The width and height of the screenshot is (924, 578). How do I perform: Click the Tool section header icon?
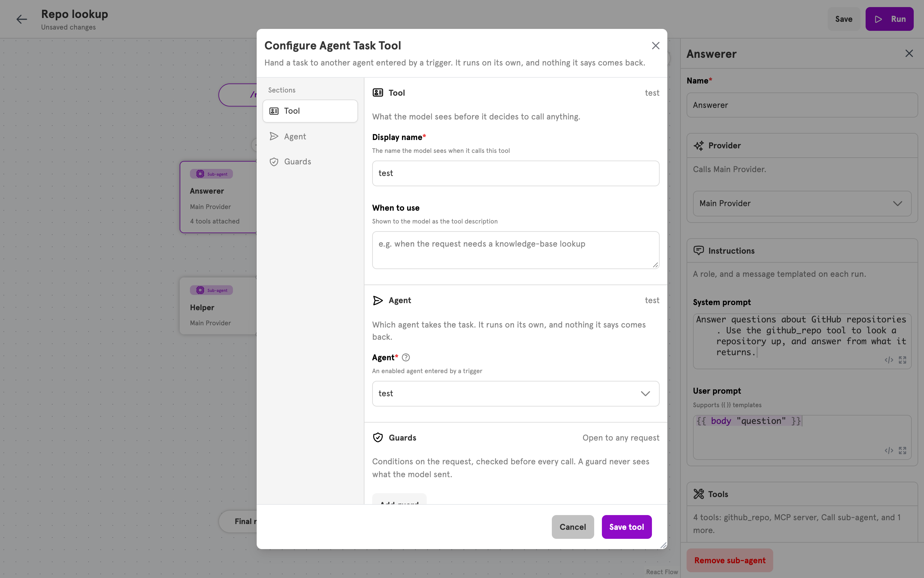coord(378,92)
